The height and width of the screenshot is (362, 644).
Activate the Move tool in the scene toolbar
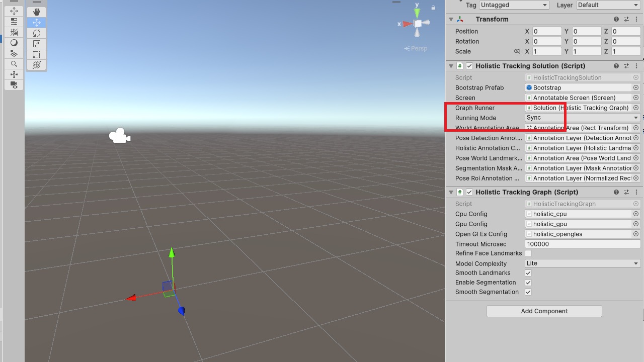(x=36, y=22)
